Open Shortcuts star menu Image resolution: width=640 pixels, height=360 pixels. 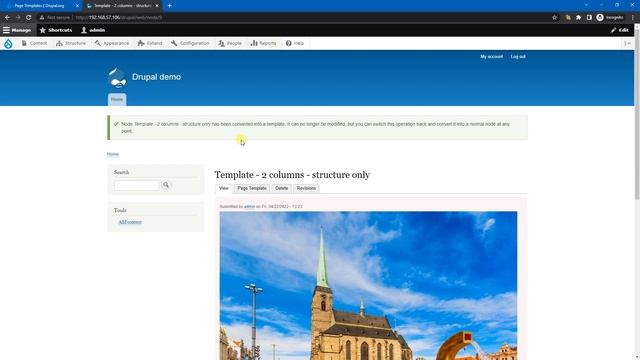[56, 30]
